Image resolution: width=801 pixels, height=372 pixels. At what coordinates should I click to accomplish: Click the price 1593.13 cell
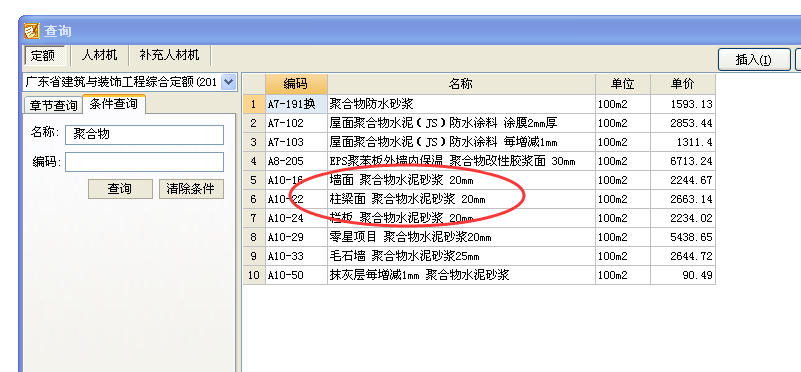pos(682,104)
